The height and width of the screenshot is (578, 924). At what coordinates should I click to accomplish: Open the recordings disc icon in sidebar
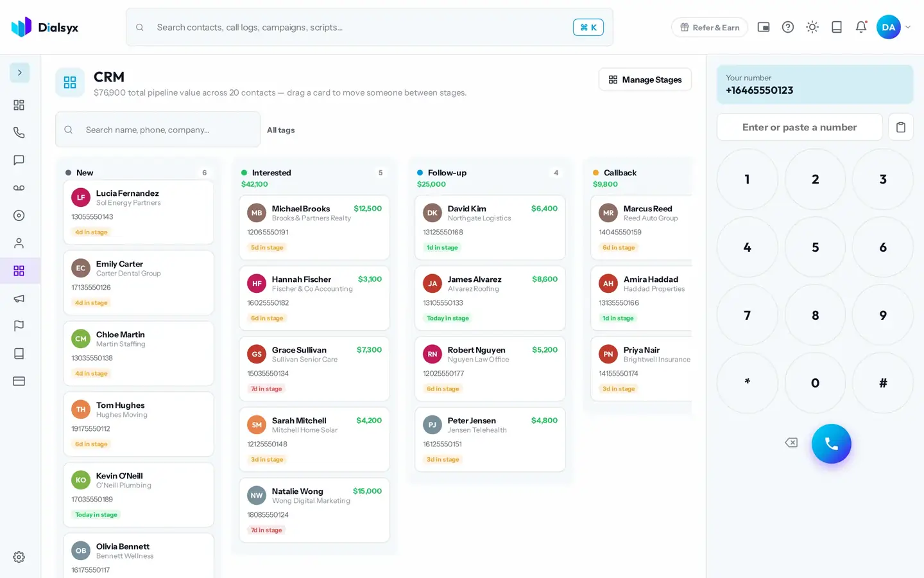click(19, 215)
